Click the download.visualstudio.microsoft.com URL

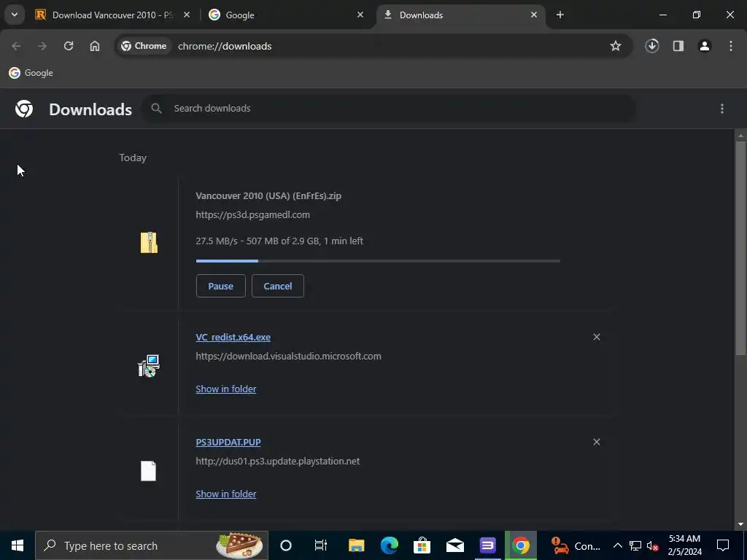(x=289, y=356)
